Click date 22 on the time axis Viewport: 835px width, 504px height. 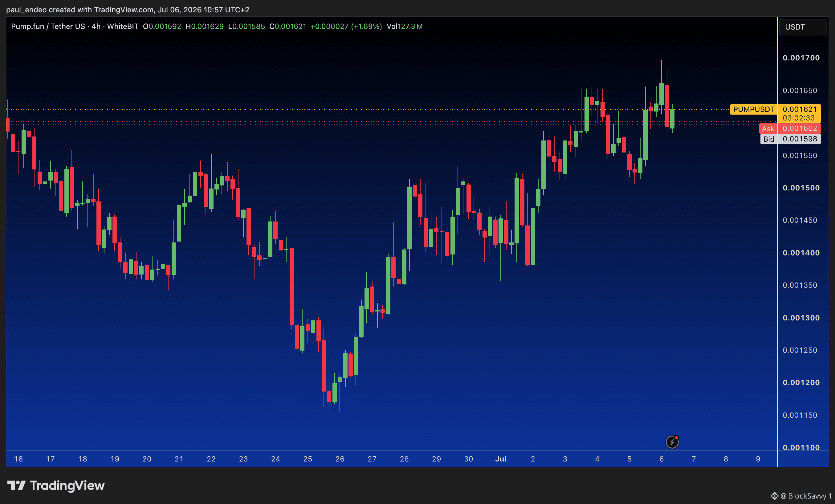point(211,459)
